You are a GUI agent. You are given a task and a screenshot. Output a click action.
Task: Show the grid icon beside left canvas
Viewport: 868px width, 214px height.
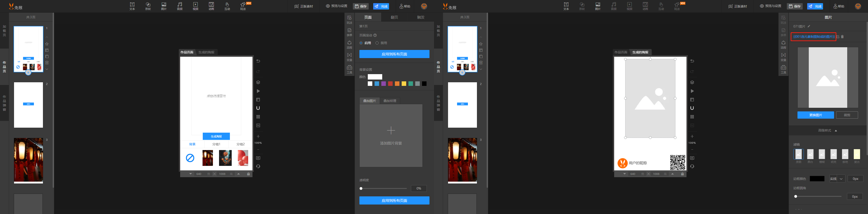tap(258, 117)
